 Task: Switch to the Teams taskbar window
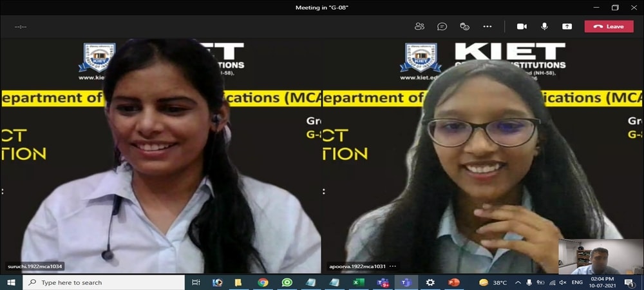pos(406,282)
